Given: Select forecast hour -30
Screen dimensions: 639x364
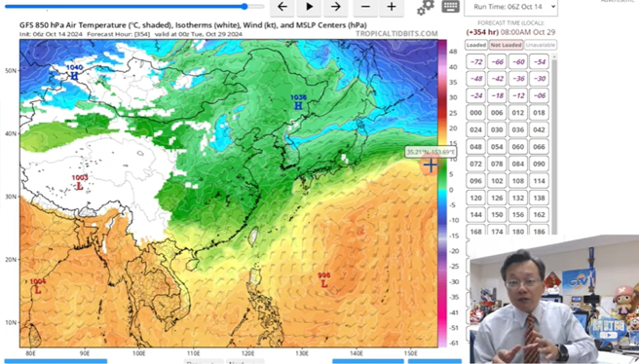Looking at the screenshot, I should pos(540,79).
